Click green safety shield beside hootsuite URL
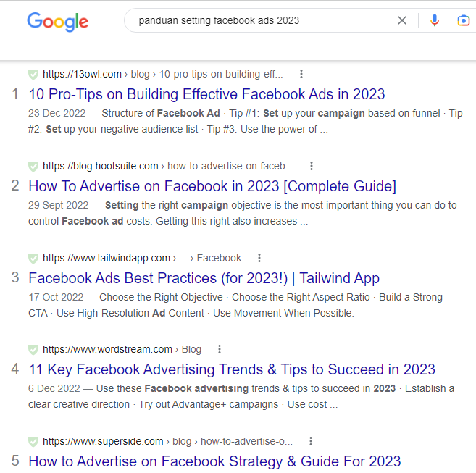The height and width of the screenshot is (473, 476). 33,167
